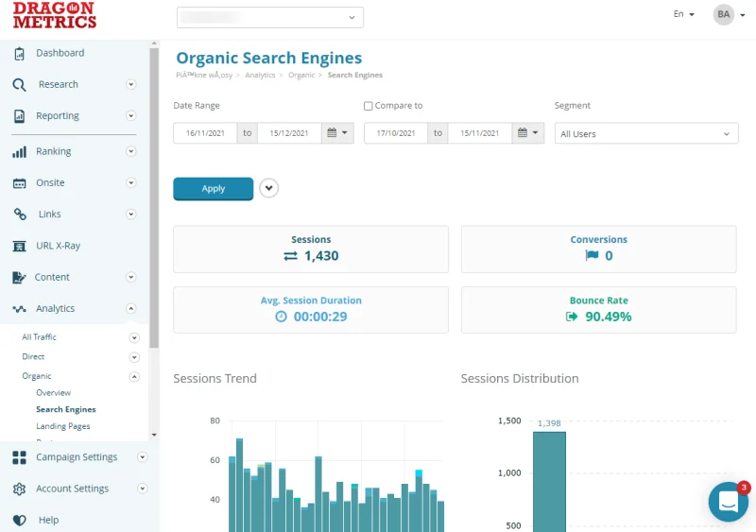Image resolution: width=756 pixels, height=532 pixels.
Task: Expand the Research menu chevron
Action: click(130, 84)
